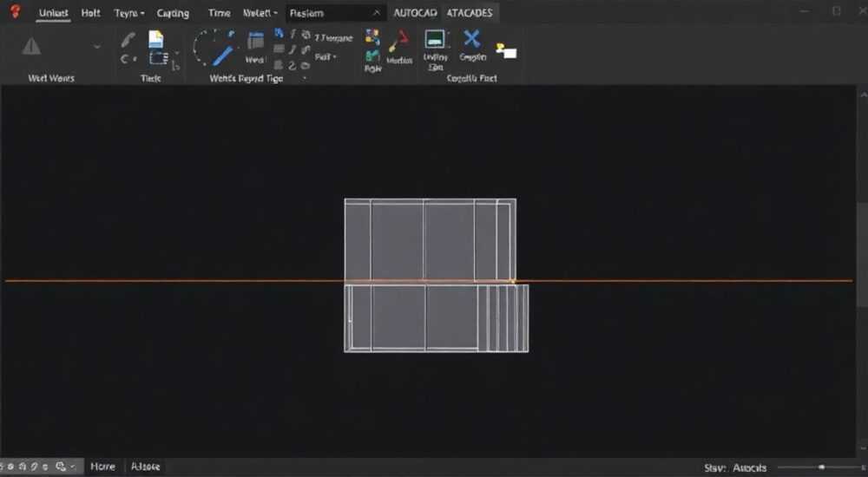The width and height of the screenshot is (868, 477).
Task: Adjust the zoom slider in status bar
Action: click(821, 467)
